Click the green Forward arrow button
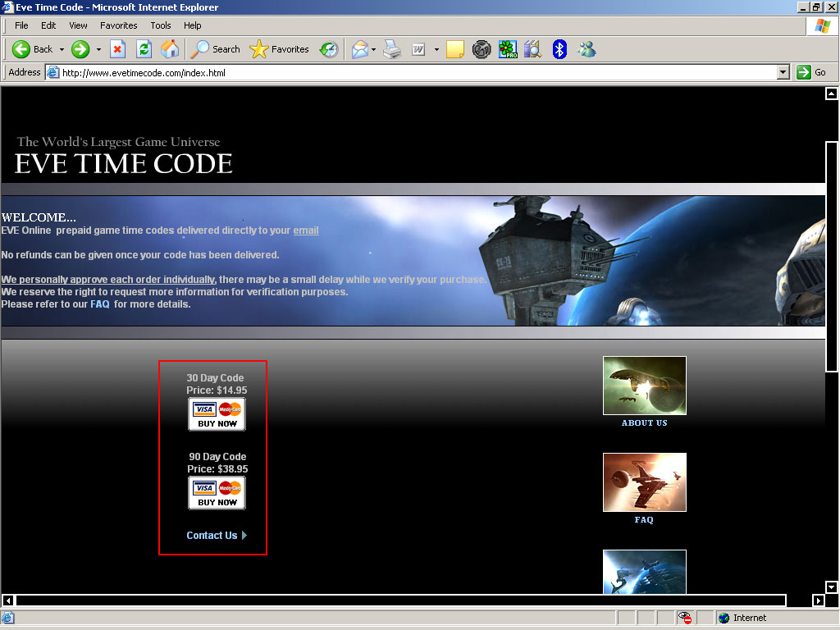Viewport: 840px width, 630px height. click(x=80, y=49)
